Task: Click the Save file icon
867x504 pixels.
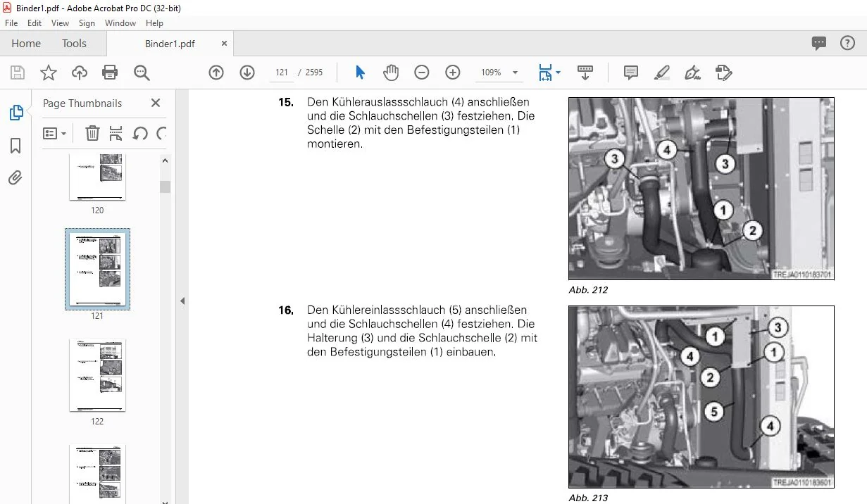Action: [x=18, y=73]
